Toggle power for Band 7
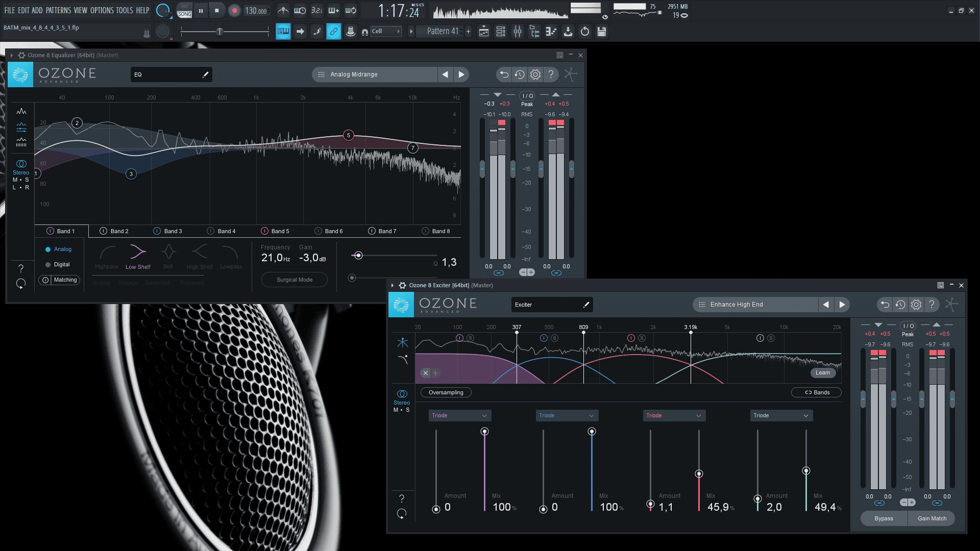This screenshot has width=980, height=551. [372, 231]
